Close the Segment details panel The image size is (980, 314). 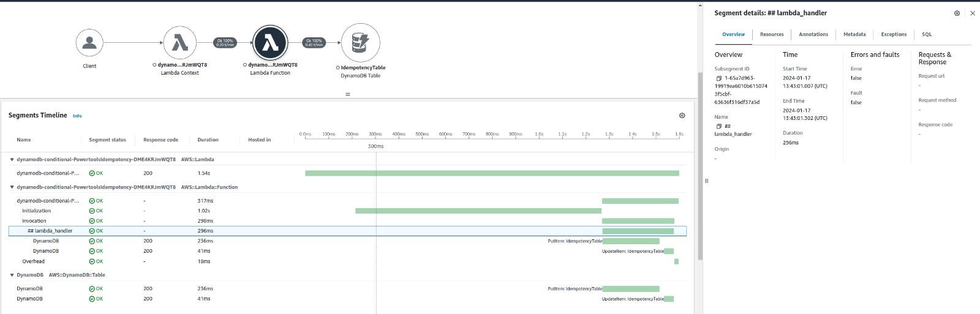click(972, 13)
